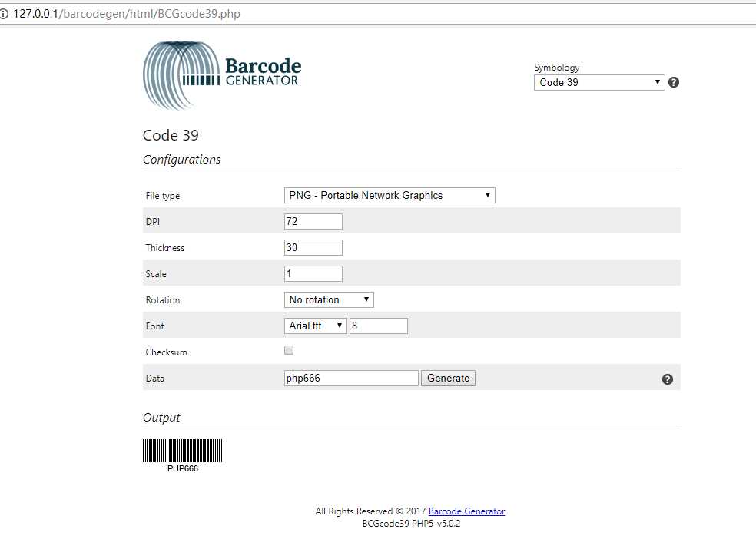This screenshot has height=539, width=756.
Task: Click the font size input field
Action: point(379,326)
